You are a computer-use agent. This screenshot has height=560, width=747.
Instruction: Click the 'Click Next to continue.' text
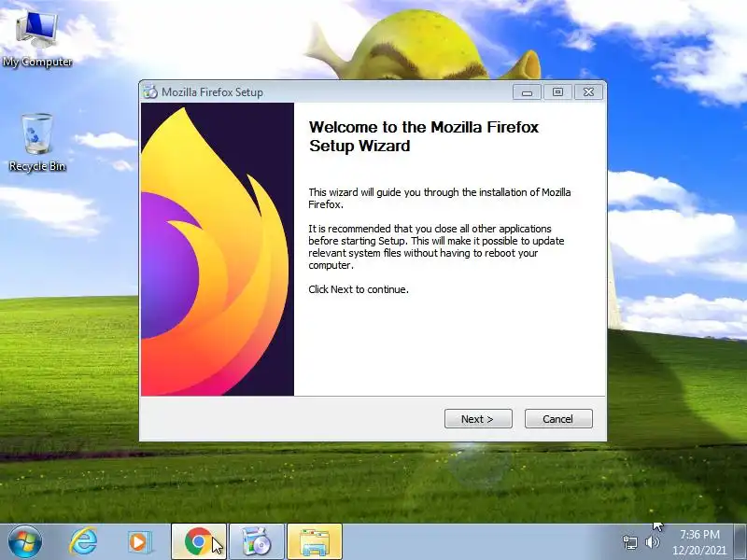click(x=359, y=289)
